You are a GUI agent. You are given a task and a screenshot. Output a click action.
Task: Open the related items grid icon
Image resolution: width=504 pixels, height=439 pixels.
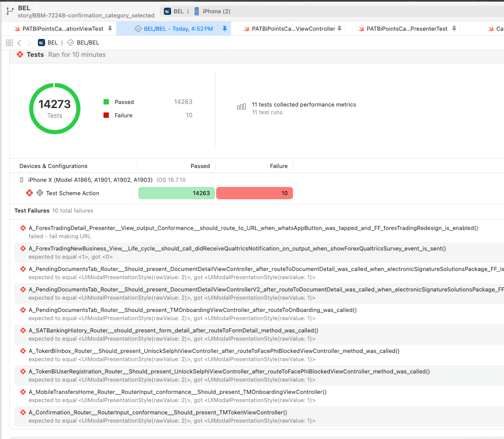pyautogui.click(x=9, y=43)
